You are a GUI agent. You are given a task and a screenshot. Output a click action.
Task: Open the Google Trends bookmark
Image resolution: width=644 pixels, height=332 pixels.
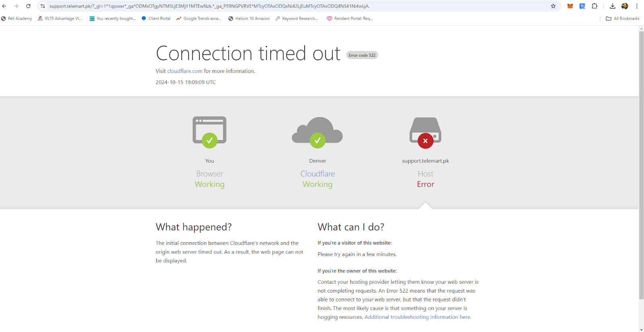point(199,19)
